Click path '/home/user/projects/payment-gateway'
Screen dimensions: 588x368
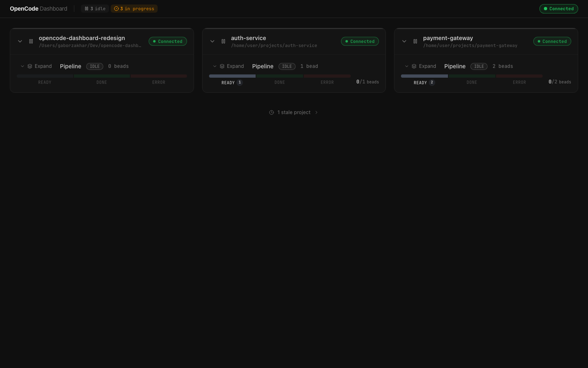pos(470,46)
